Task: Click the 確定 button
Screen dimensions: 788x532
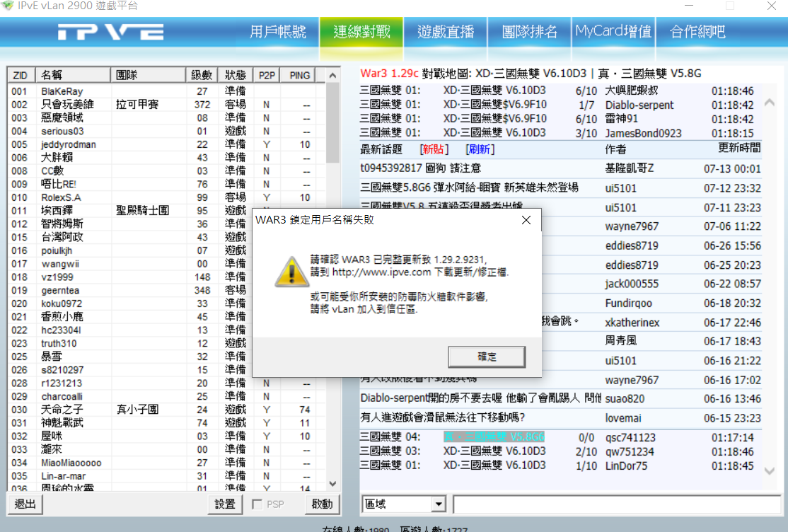Action: pyautogui.click(x=487, y=357)
